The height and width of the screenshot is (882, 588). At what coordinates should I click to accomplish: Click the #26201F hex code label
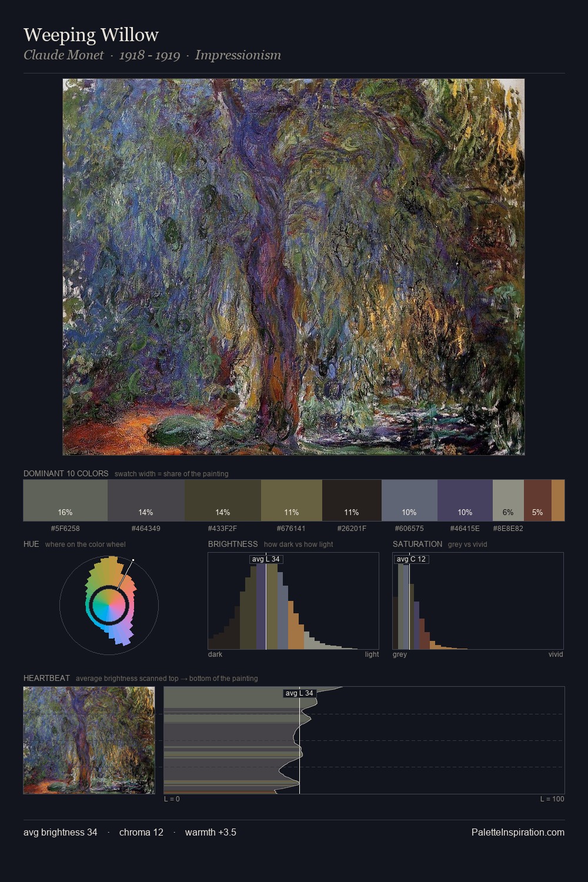(x=352, y=529)
